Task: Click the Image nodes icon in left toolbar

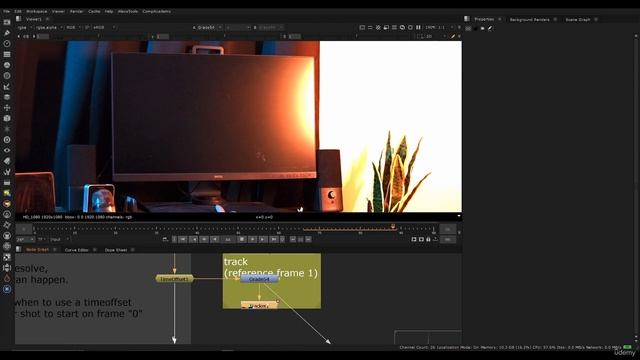Action: coord(7,22)
